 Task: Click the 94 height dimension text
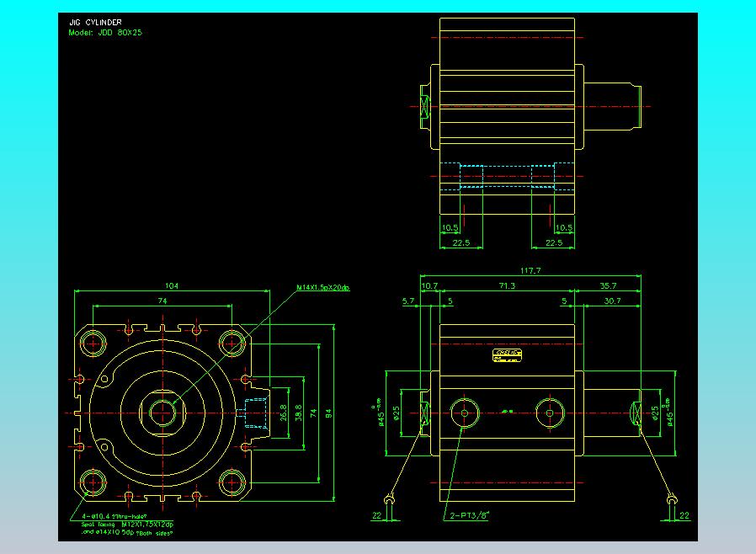pos(329,413)
